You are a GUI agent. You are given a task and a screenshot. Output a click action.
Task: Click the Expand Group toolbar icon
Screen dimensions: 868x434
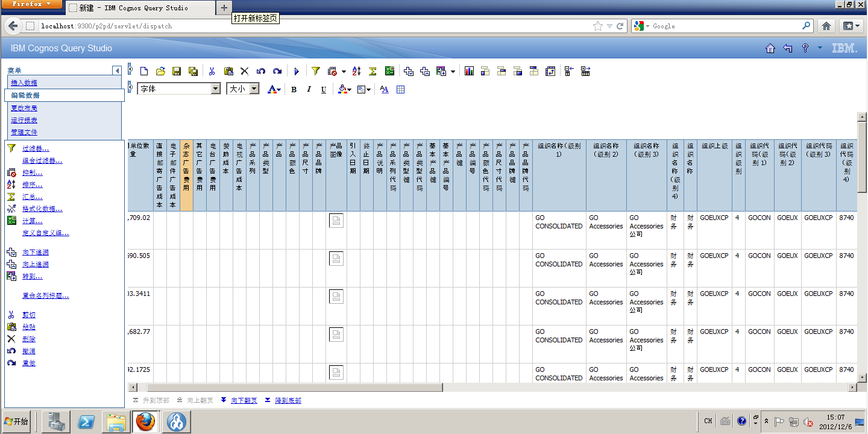point(585,71)
